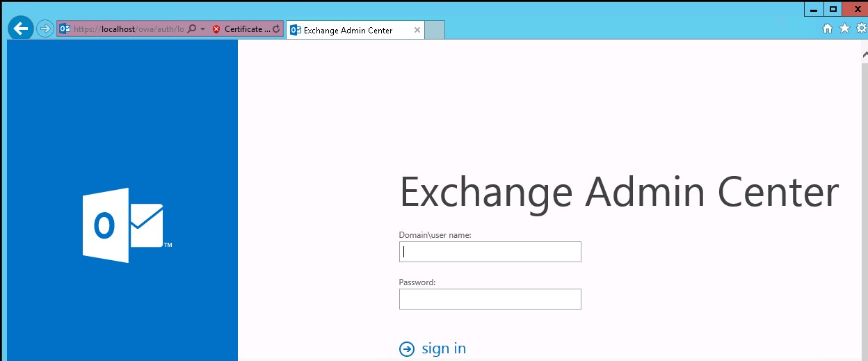Open the Certificate error details

click(247, 29)
